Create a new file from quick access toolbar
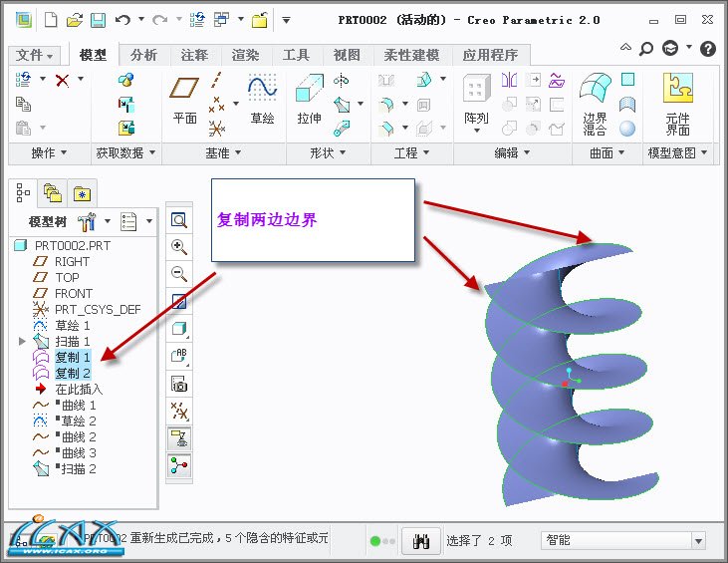The height and width of the screenshot is (563, 728). pos(51,20)
